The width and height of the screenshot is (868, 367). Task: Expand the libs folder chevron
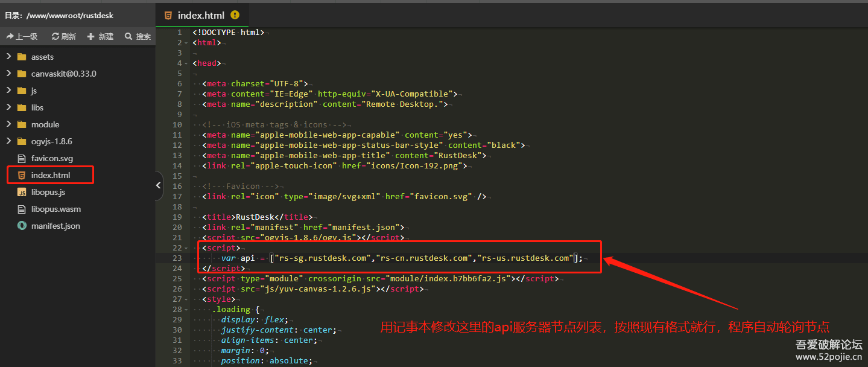click(x=8, y=107)
